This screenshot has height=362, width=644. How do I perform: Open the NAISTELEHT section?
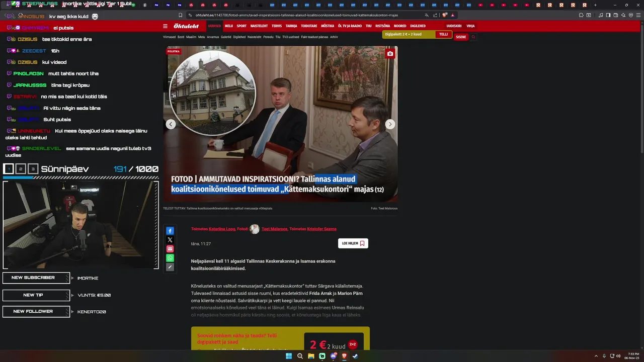259,26
